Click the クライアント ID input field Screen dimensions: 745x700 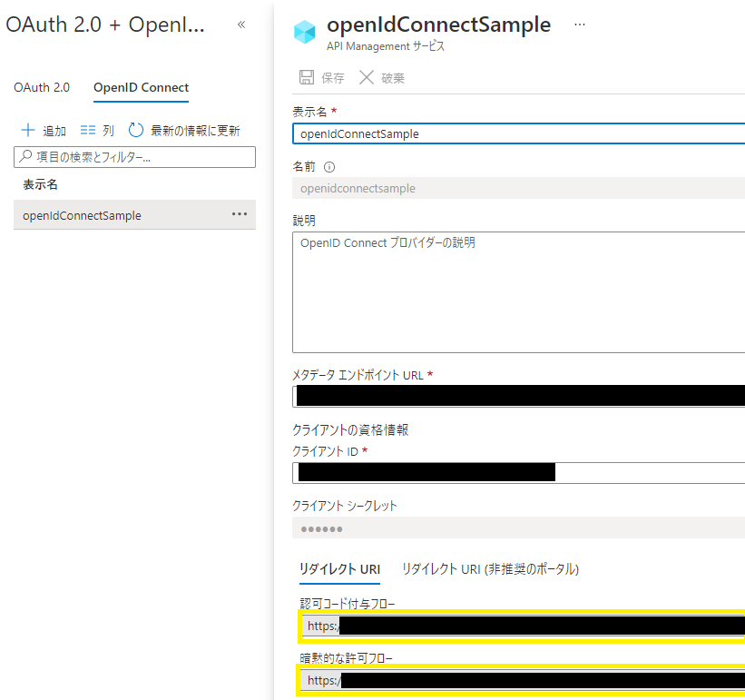click(518, 473)
